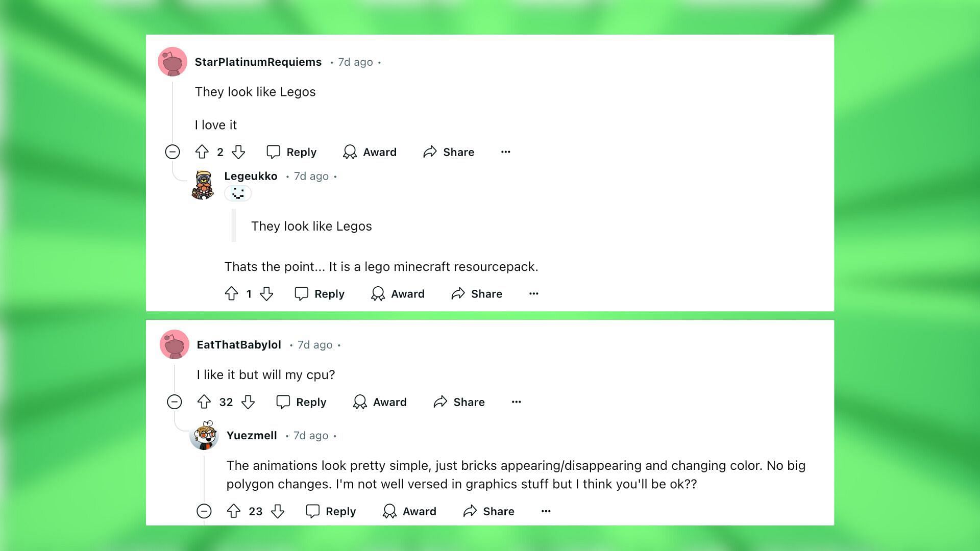Screen dimensions: 980x551
Task: Click the Legeukko user avatar icon
Action: point(203,185)
